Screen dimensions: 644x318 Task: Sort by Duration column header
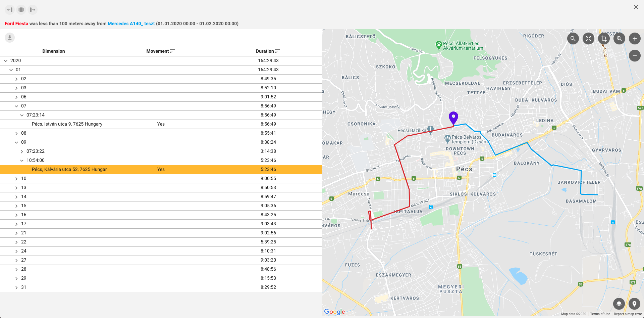265,51
